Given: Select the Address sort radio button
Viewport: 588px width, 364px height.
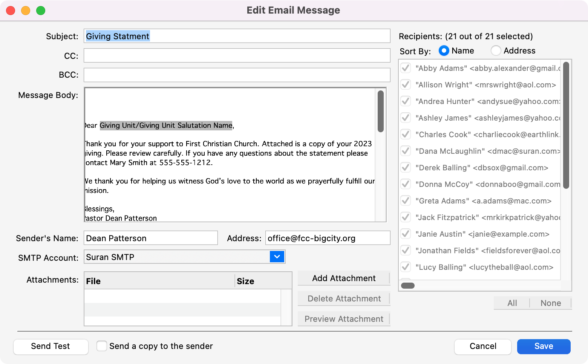Looking at the screenshot, I should [496, 50].
